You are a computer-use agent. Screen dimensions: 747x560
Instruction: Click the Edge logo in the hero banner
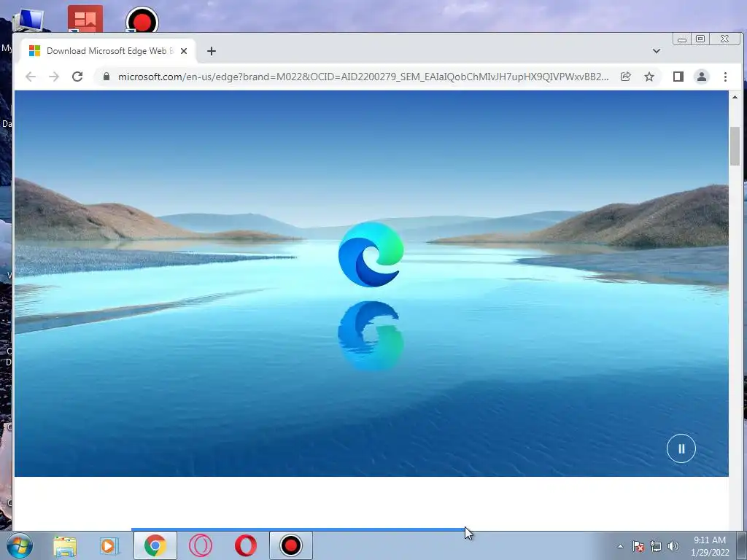(371, 254)
